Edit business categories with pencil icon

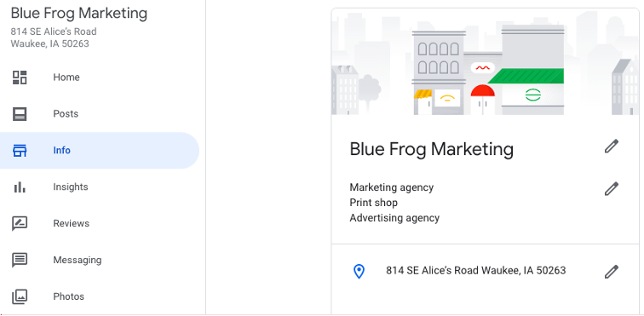pyautogui.click(x=611, y=188)
